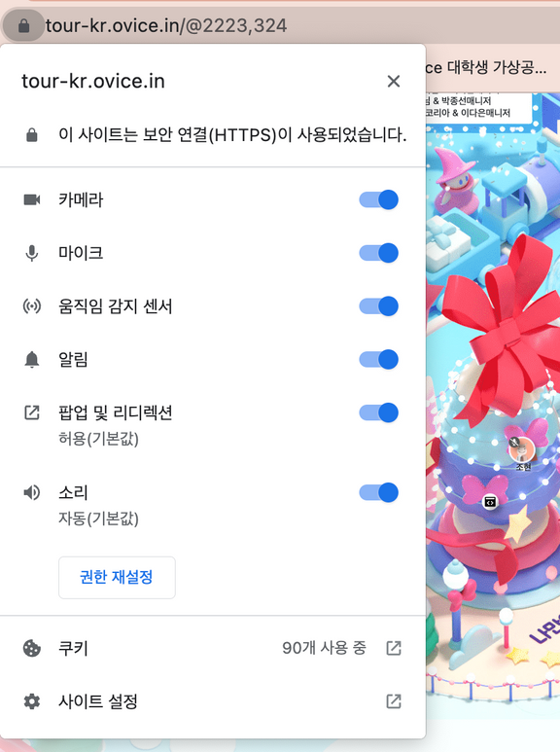The width and height of the screenshot is (560, 752).
Task: Open 쿠키 external link icon
Action: 394,648
